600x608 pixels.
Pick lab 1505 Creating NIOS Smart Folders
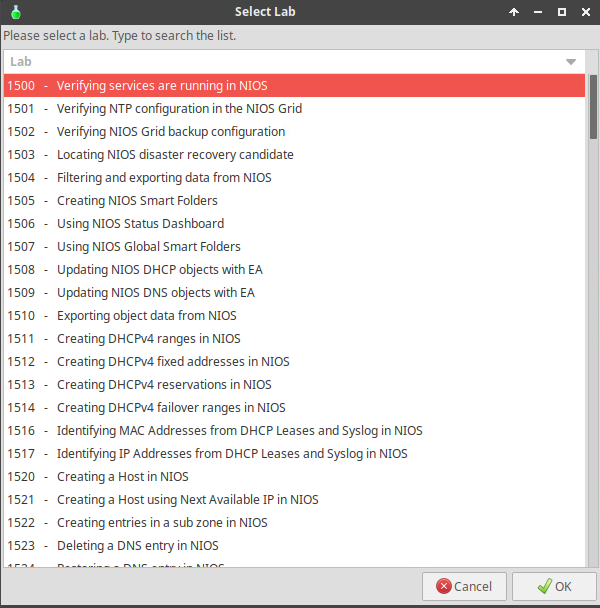[x=294, y=200]
